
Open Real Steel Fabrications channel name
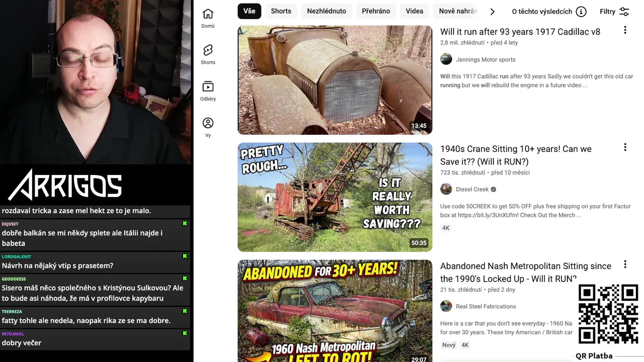point(486,306)
